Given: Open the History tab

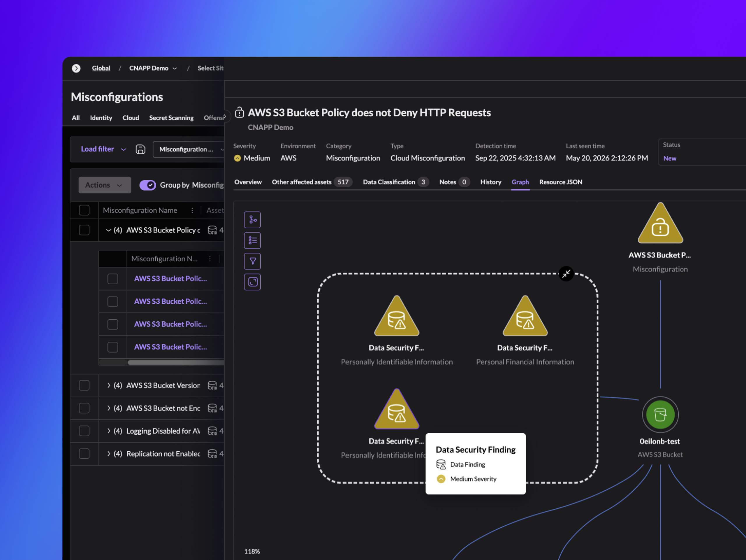Looking at the screenshot, I should [491, 182].
